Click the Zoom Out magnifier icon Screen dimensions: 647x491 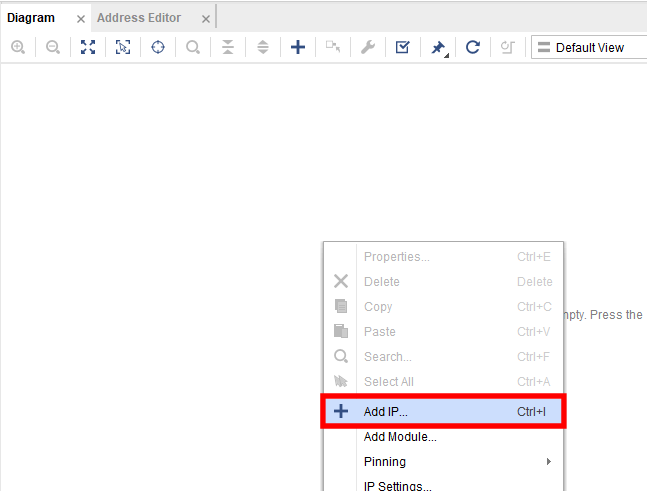53,47
